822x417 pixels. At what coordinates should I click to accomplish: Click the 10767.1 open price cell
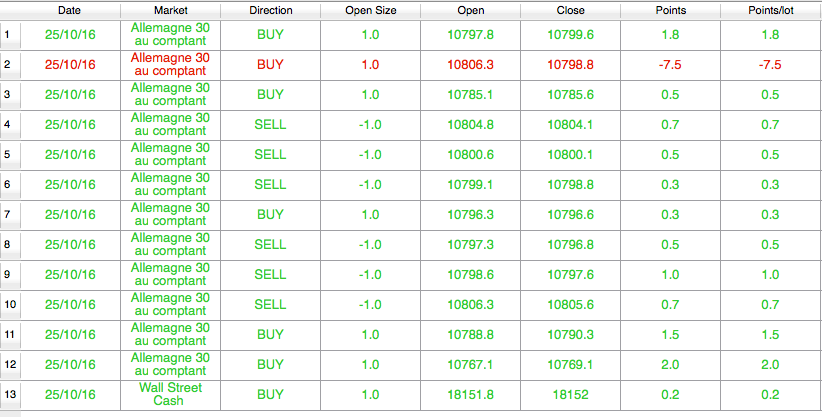point(470,364)
